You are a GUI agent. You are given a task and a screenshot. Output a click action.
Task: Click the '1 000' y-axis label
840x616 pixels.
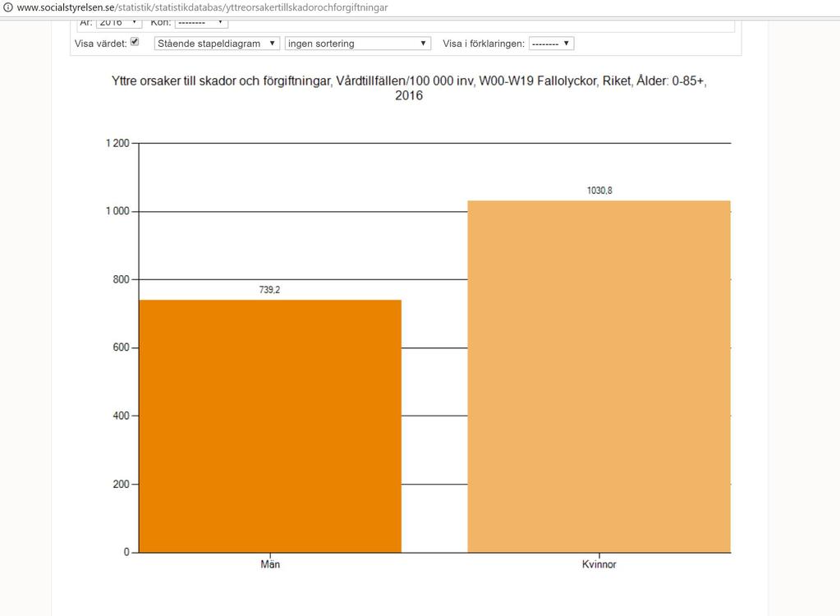coord(117,211)
